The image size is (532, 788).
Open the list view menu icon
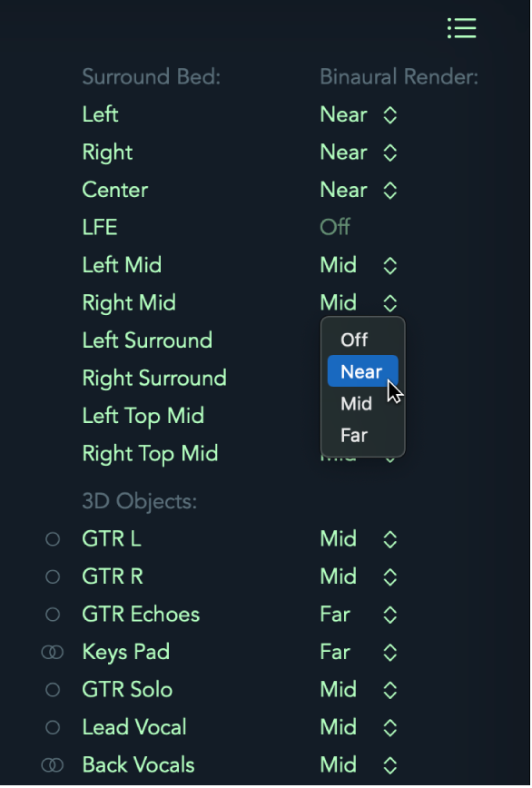coord(462,28)
